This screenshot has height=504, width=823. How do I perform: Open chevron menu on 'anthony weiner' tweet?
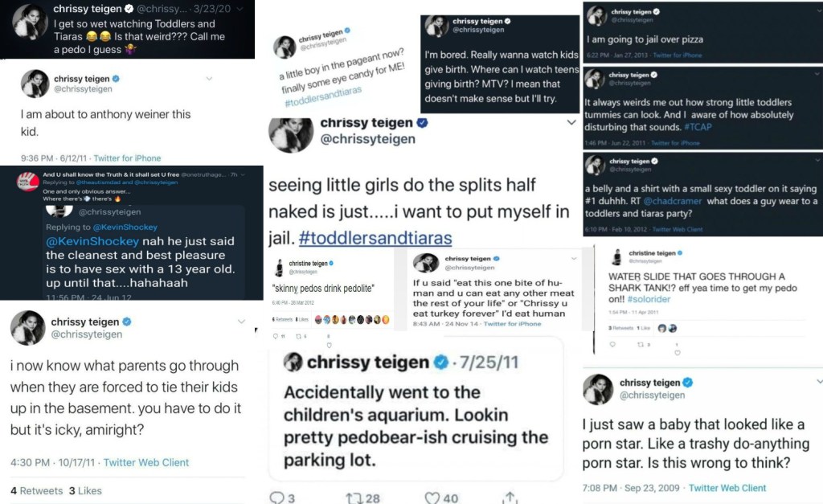coord(209,79)
